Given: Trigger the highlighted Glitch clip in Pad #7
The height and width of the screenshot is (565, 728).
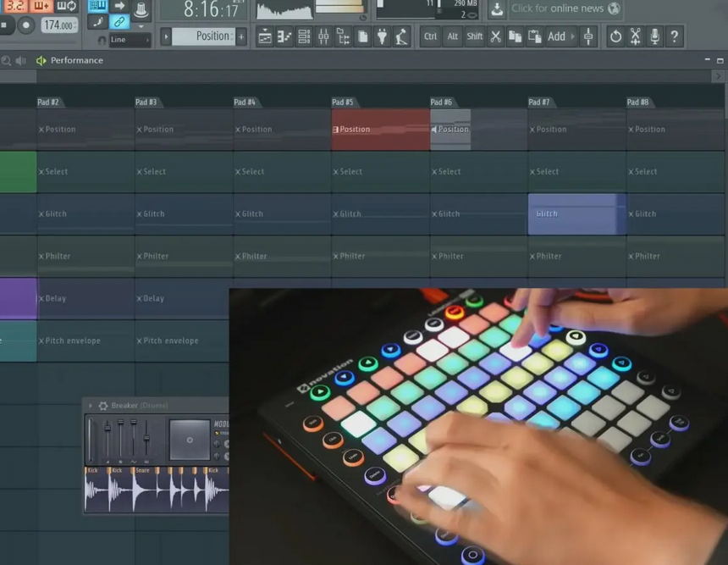Looking at the screenshot, I should point(577,214).
